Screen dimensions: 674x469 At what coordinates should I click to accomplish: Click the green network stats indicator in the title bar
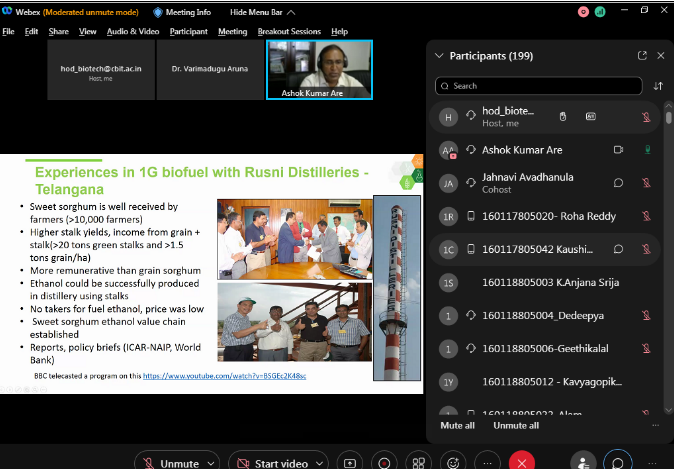(600, 12)
